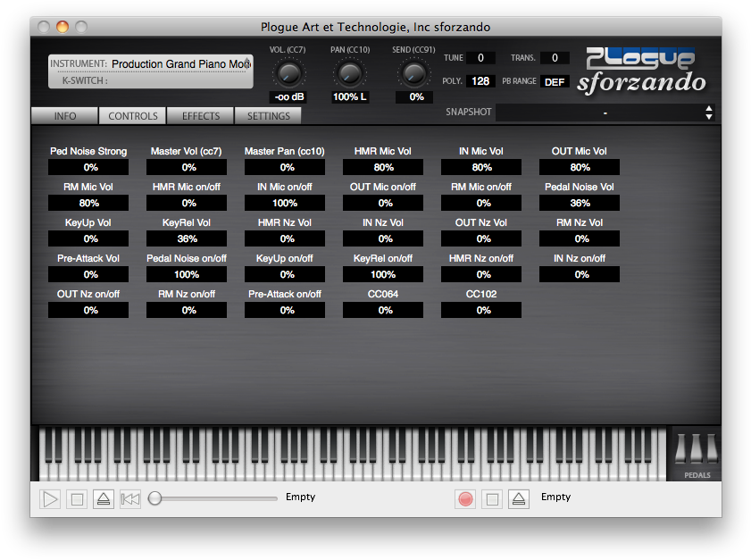Open the SETTINGS tab
This screenshot has height=560, width=751.
(x=267, y=115)
